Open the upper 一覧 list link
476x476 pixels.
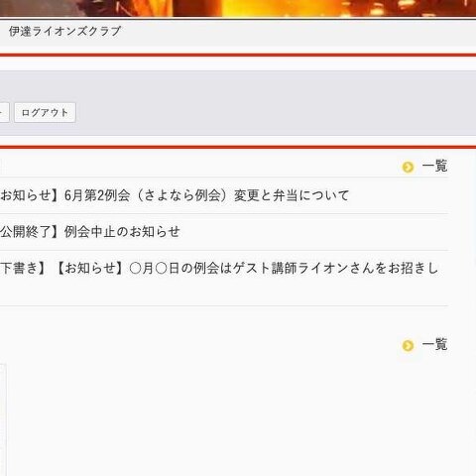coord(434,166)
